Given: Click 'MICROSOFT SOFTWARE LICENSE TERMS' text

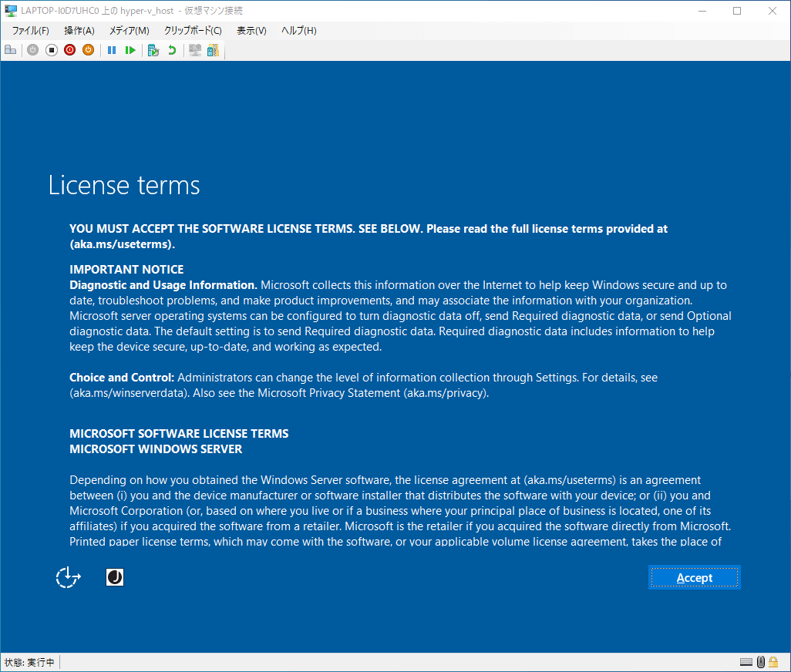Looking at the screenshot, I should (x=179, y=434).
